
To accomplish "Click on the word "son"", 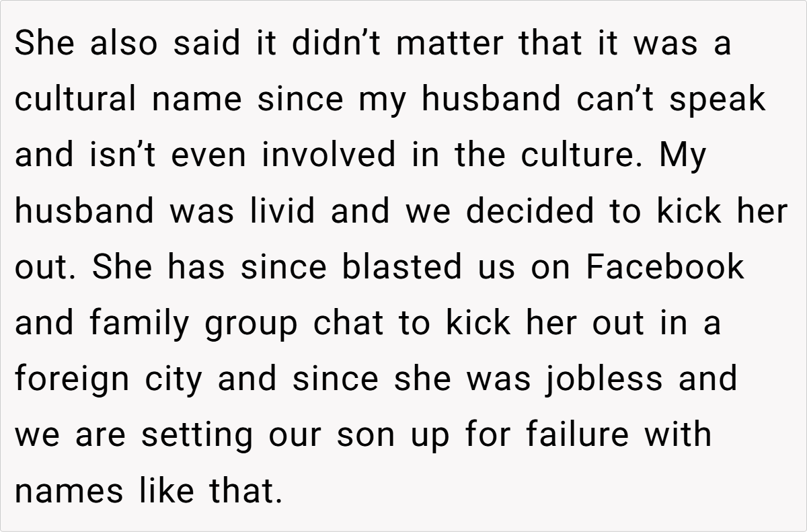I will click(365, 434).
